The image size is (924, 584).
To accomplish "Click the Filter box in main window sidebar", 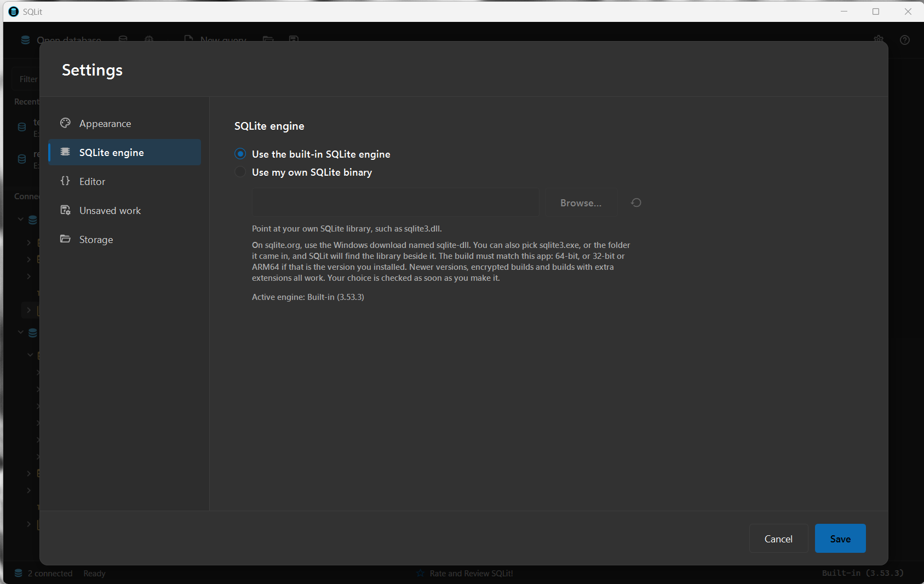I will [x=26, y=79].
